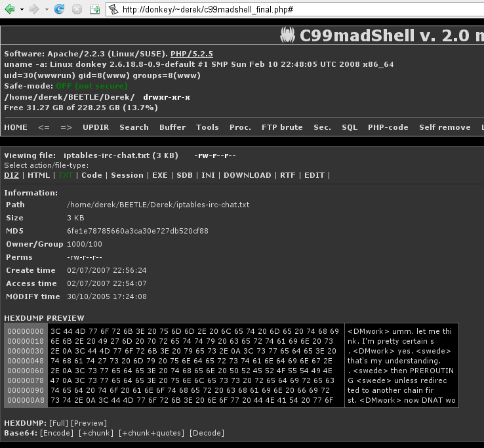Open the FTP brute menu item
This screenshot has width=484, height=448.
point(282,127)
